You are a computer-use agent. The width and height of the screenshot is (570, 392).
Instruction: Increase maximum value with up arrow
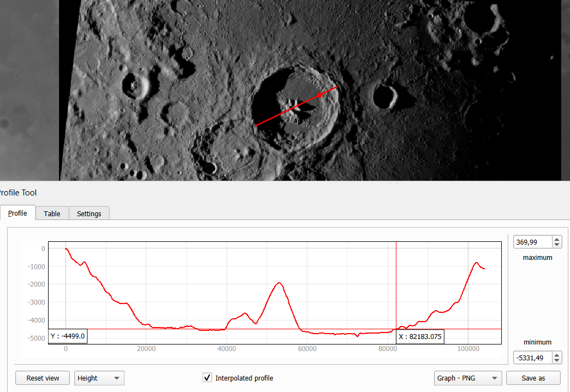coord(556,239)
